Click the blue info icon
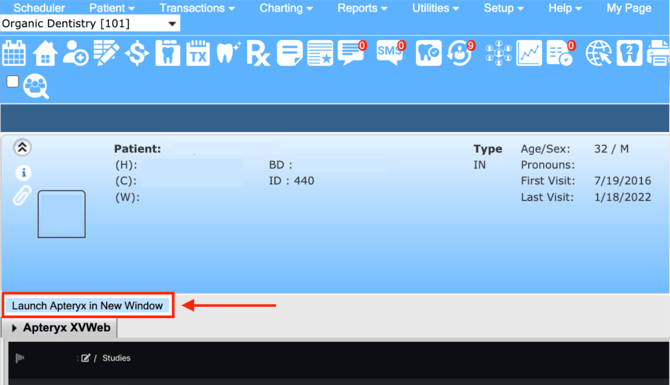This screenshot has height=385, width=670. coord(24,173)
